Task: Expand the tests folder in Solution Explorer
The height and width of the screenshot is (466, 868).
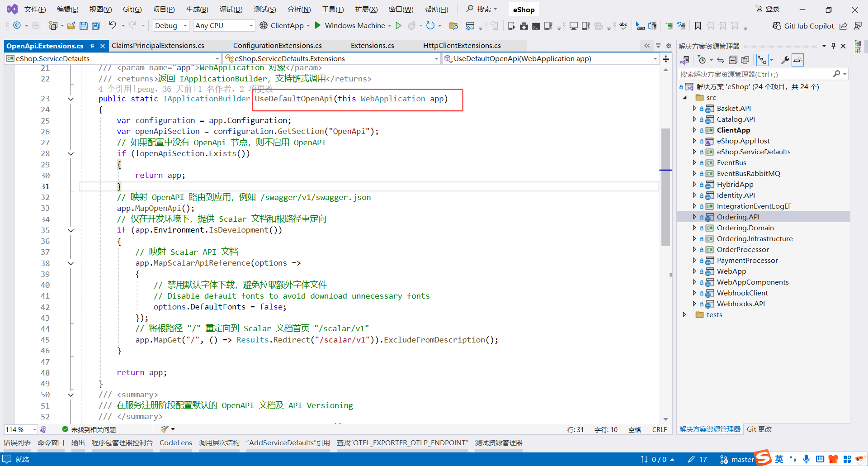Action: coord(684,314)
